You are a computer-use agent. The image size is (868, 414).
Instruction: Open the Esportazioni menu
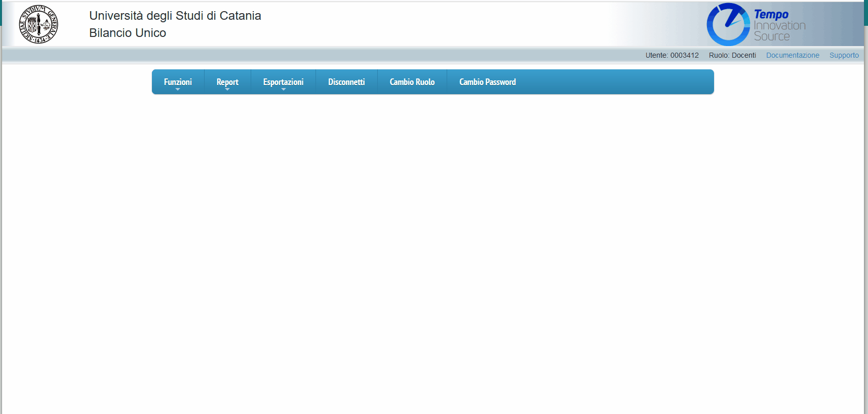point(283,82)
